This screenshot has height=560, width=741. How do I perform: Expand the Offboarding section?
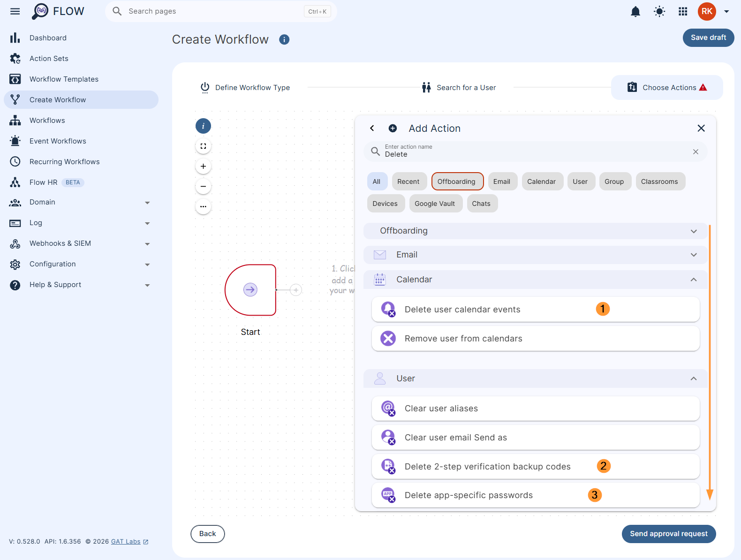click(535, 231)
